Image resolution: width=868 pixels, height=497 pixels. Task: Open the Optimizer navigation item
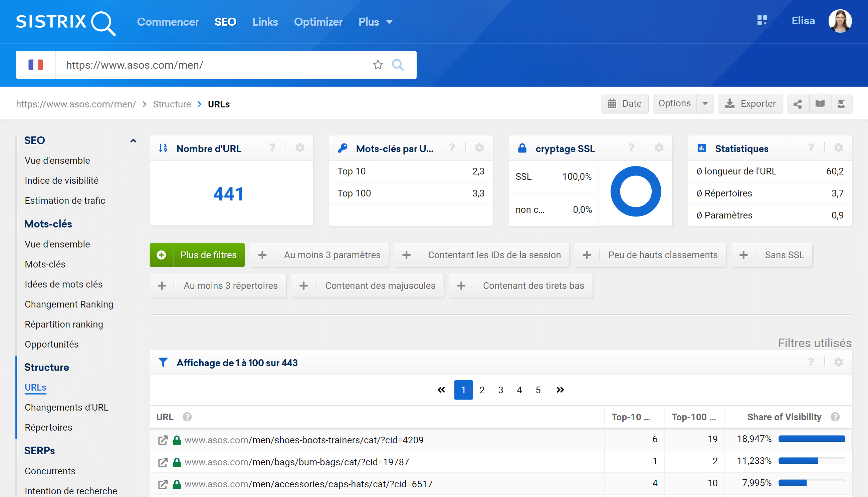[318, 22]
